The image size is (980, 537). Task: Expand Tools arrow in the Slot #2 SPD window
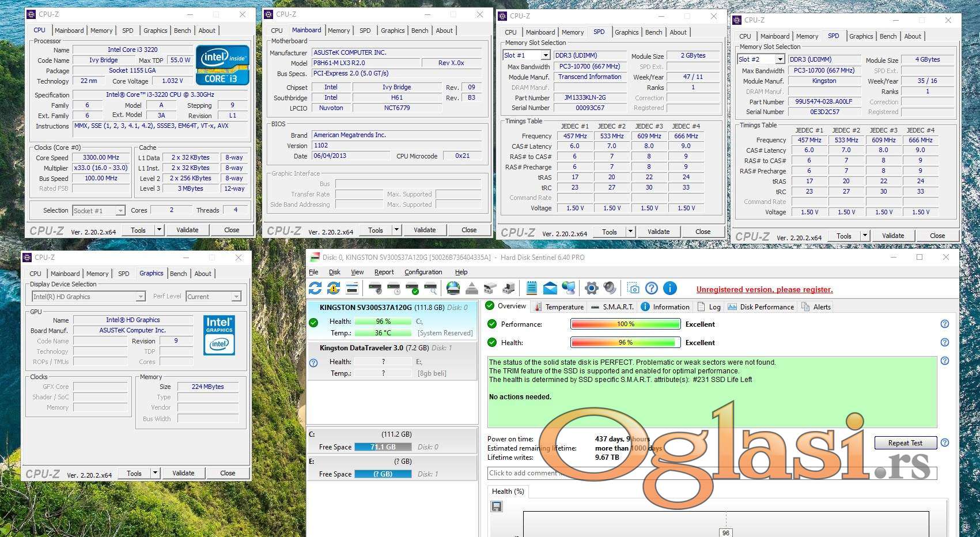[865, 236]
